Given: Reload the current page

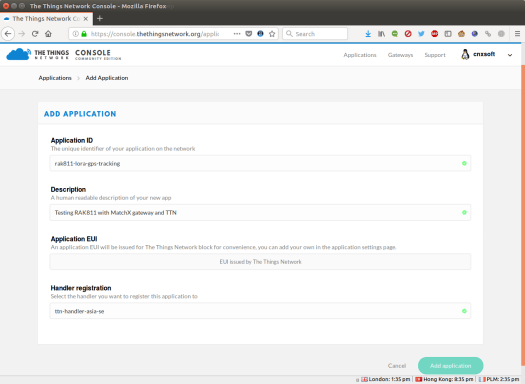Looking at the screenshot, I should pos(35,34).
